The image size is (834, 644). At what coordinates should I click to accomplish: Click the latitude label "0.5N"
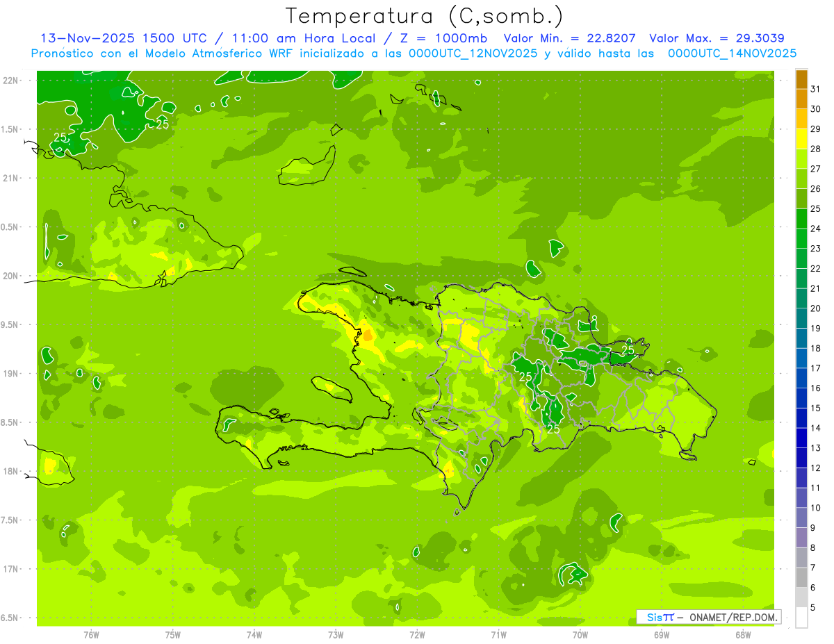pyautogui.click(x=10, y=227)
